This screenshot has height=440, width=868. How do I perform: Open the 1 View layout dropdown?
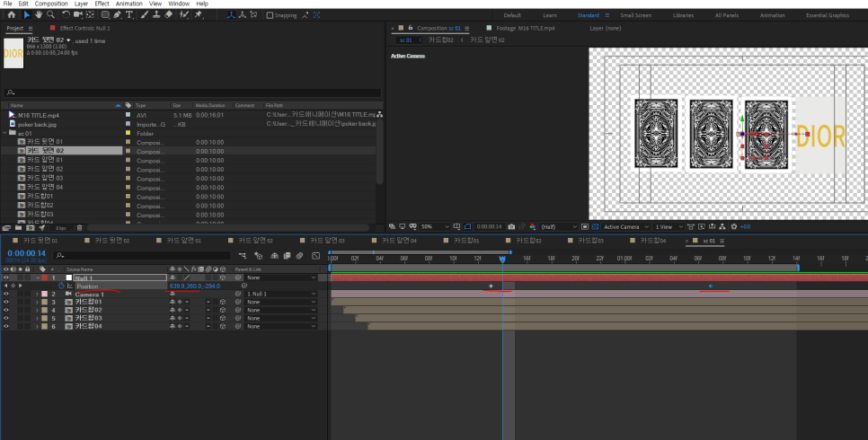pos(669,227)
